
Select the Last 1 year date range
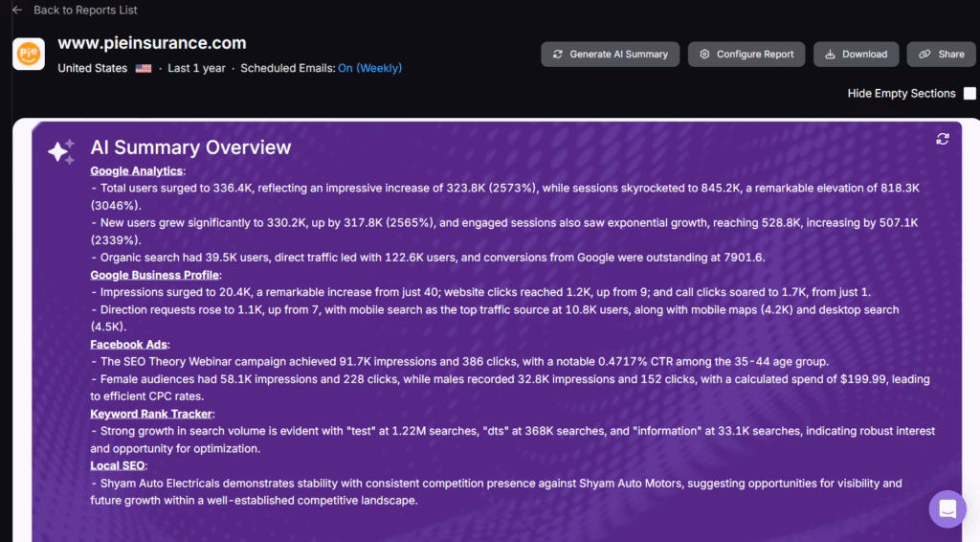pos(196,69)
